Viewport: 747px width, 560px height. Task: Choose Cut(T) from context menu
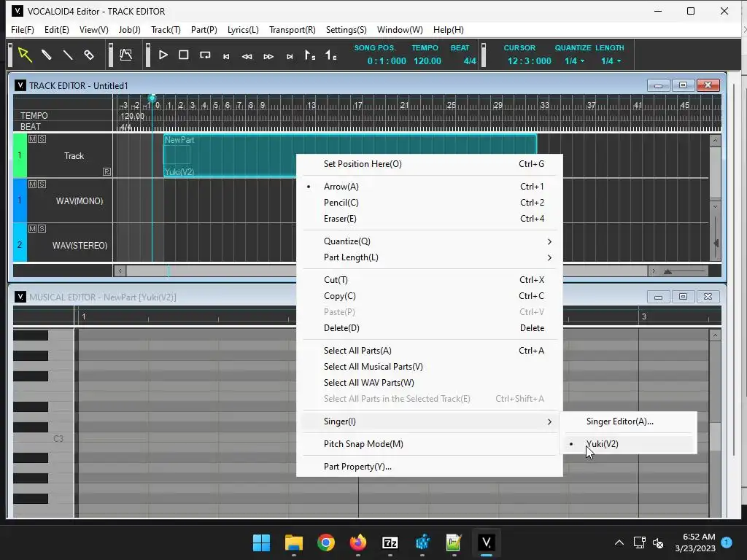point(429,280)
